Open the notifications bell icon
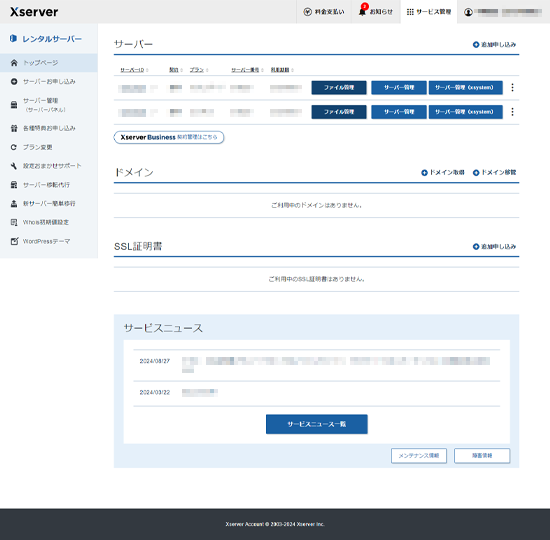Viewport: 550px width, 540px height. 362,12
